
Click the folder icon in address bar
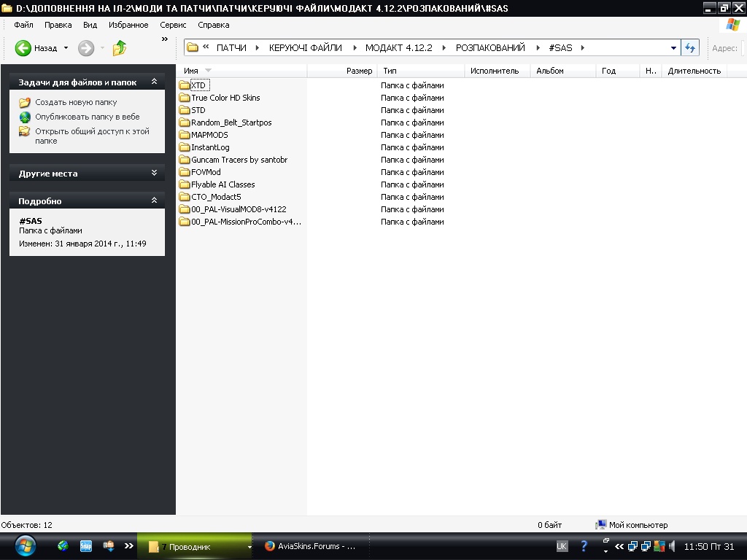pyautogui.click(x=193, y=47)
